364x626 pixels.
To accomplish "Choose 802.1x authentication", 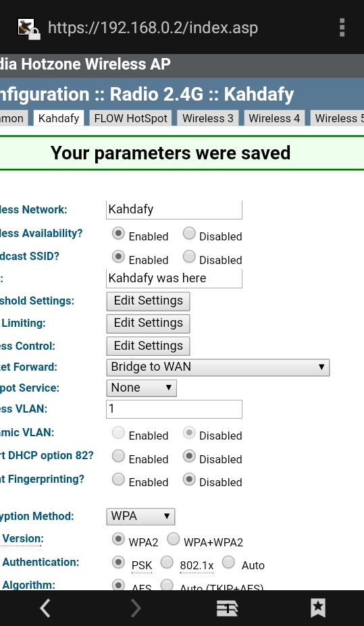I will [x=167, y=562].
